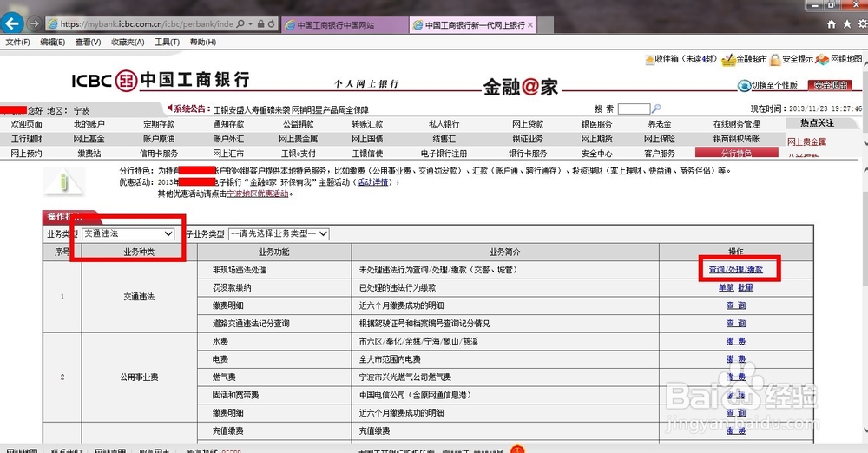The height and width of the screenshot is (453, 868).
Task: Select 网上贵金属 in the navigation bar
Action: point(298,139)
